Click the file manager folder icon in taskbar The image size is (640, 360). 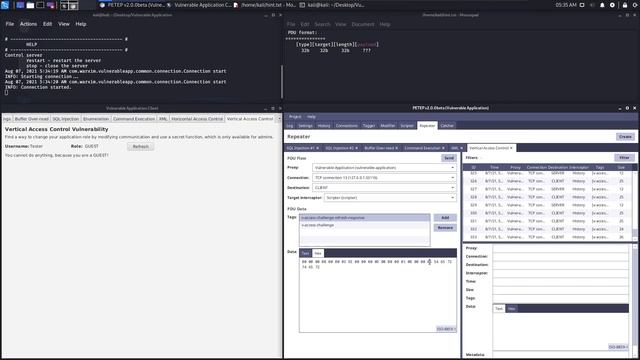(x=30, y=5)
